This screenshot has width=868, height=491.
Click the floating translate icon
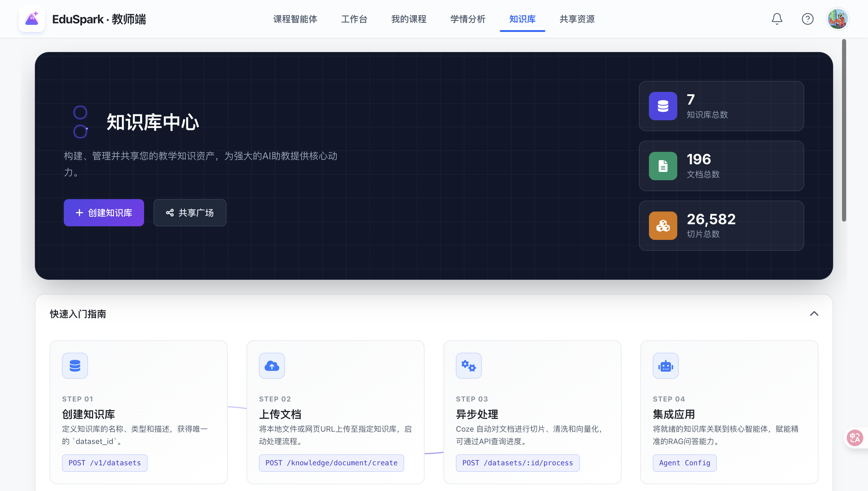[x=854, y=438]
